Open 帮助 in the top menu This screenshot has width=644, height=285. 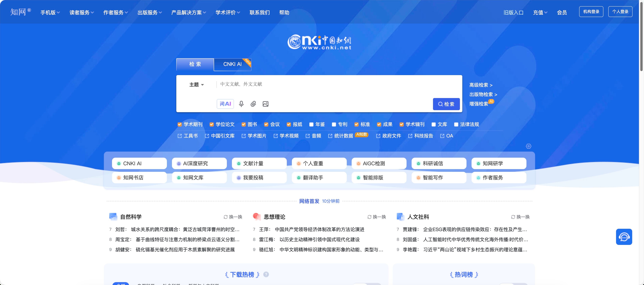(284, 12)
